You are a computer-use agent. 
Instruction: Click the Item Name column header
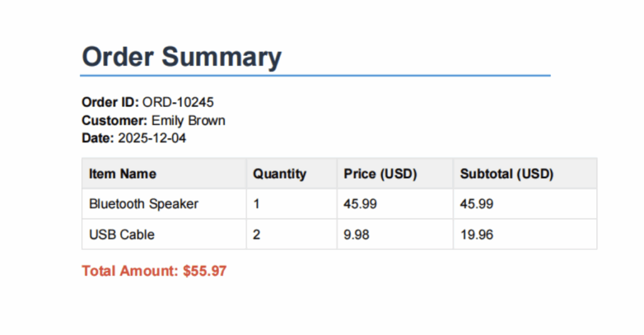coord(123,174)
